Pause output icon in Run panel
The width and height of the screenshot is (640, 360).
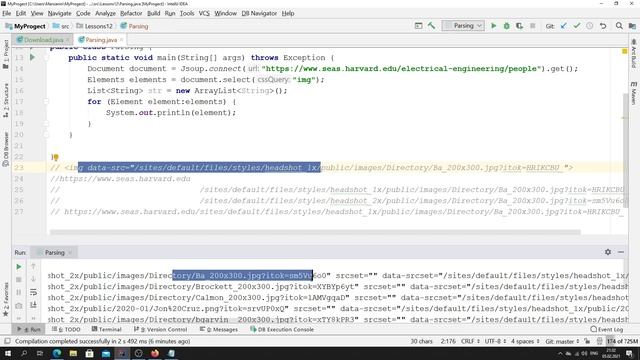(x=19, y=292)
